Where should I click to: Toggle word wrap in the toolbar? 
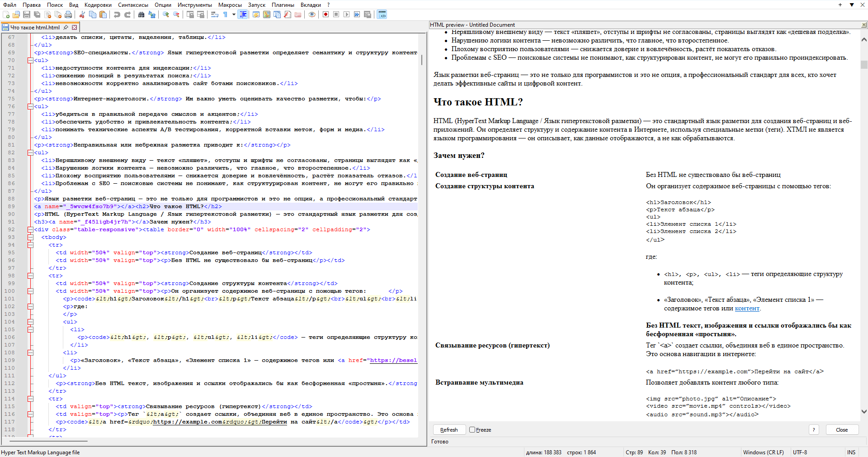click(214, 14)
